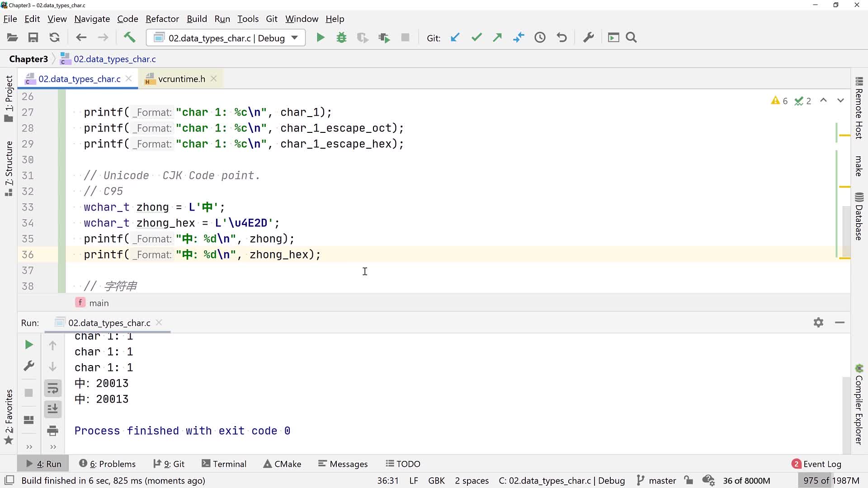Open the Terminal tool window

click(x=224, y=464)
